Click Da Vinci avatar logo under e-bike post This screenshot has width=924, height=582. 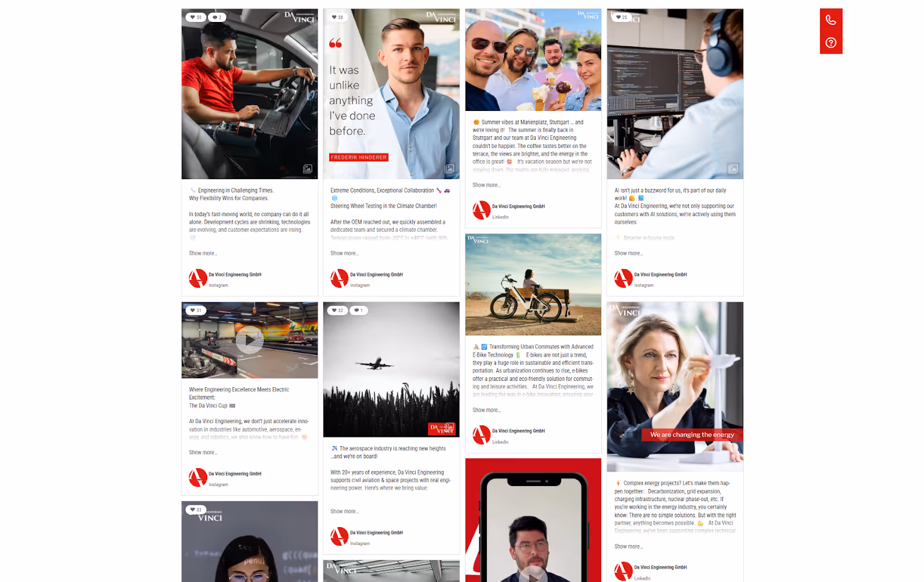pos(482,435)
